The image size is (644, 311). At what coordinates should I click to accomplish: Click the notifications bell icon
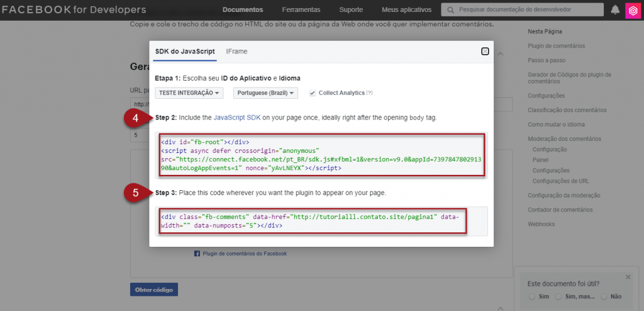tap(615, 10)
